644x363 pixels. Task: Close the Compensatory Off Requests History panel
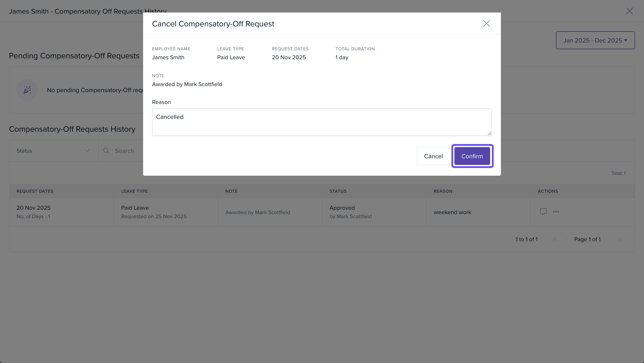click(x=629, y=11)
